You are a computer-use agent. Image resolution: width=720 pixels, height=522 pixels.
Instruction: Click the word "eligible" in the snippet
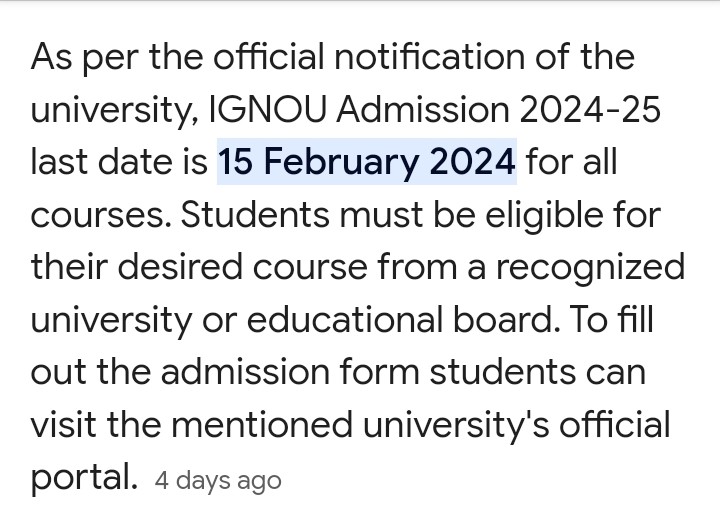point(544,216)
